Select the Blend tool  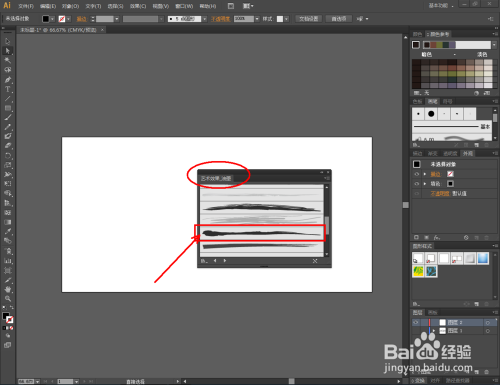point(7,241)
